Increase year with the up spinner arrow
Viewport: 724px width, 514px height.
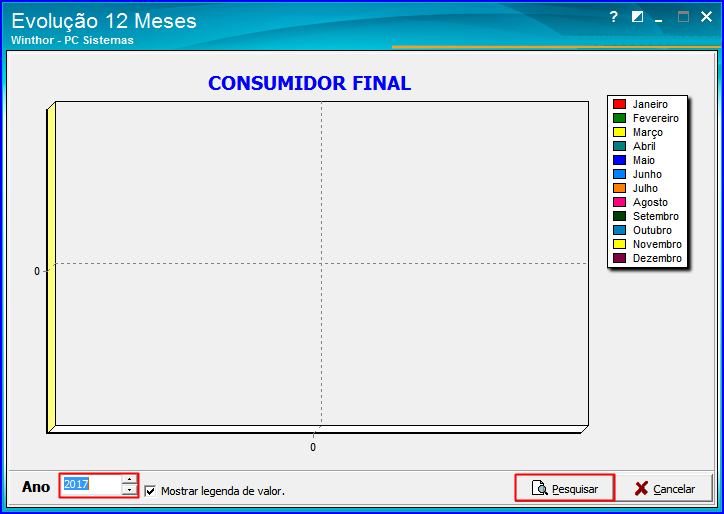[x=130, y=479]
